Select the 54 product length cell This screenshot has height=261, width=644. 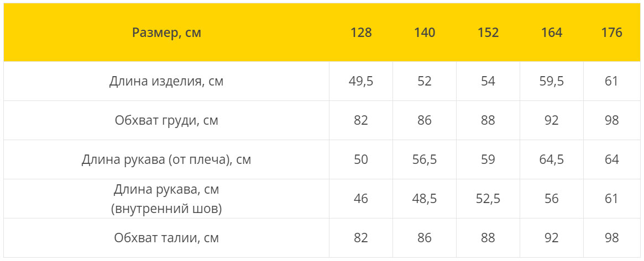(488, 81)
